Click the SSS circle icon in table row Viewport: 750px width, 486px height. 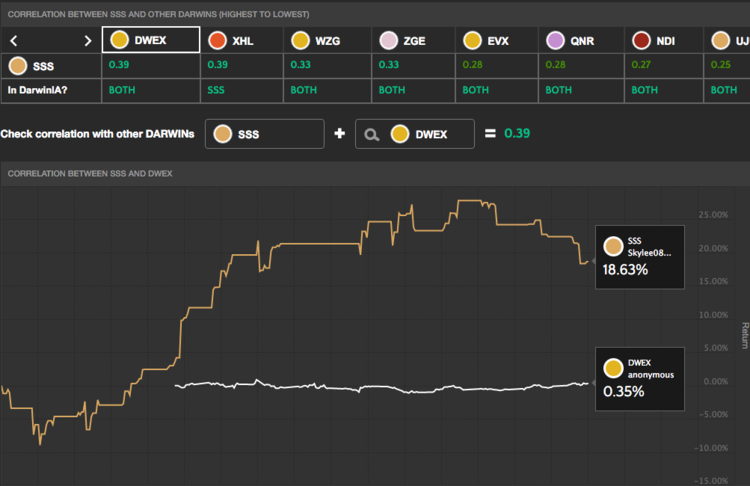[x=18, y=66]
